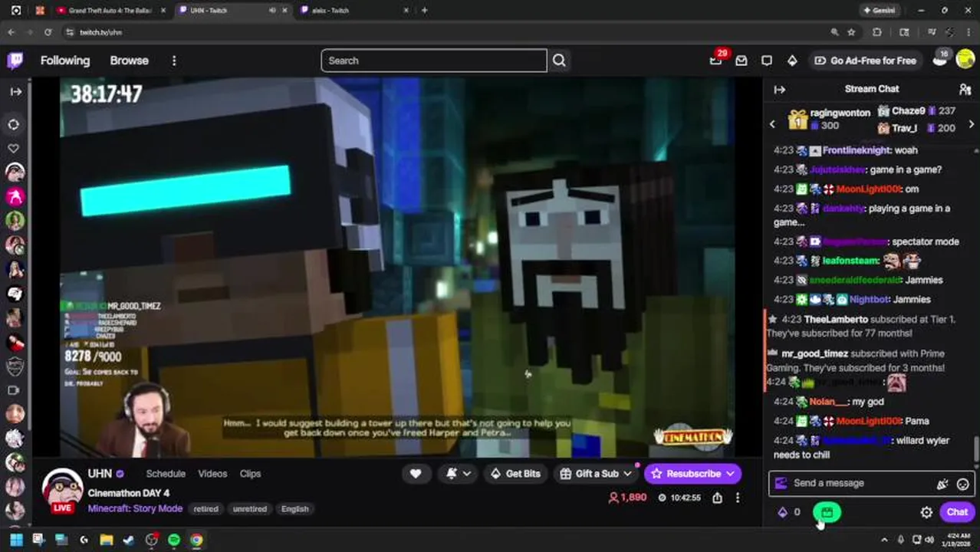Reload the page
The width and height of the screenshot is (980, 552).
[x=48, y=32]
